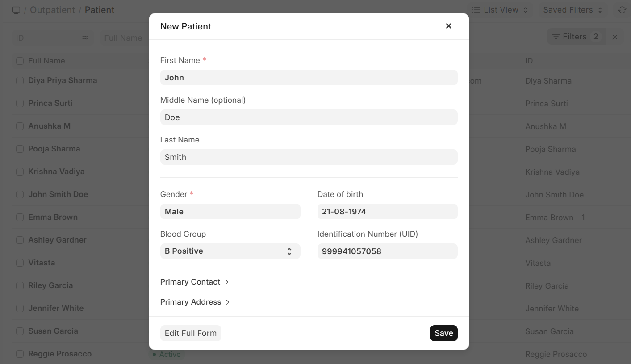Screen dimensions: 631x364
Task: Check the checkbox beside Diya Priya Sharma
Action: [20, 80]
